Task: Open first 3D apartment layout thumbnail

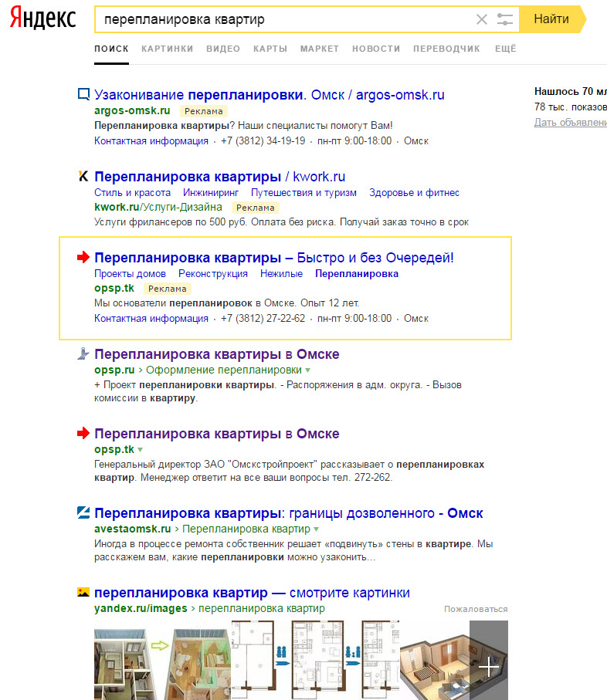Action: 163,661
